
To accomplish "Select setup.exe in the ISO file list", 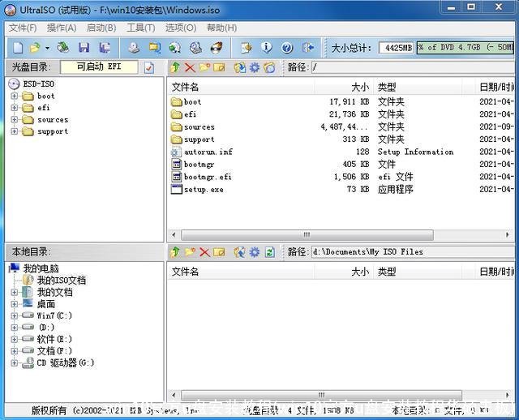I will click(203, 189).
